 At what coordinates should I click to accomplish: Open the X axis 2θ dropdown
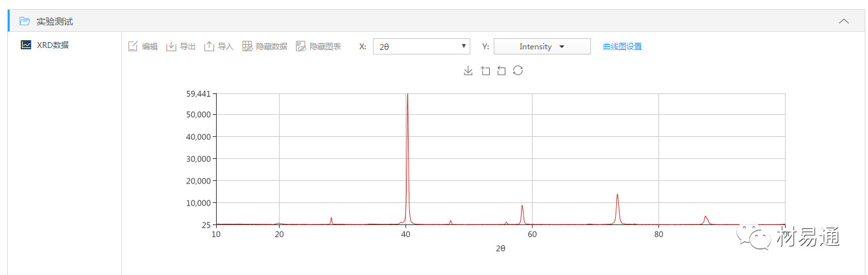[421, 47]
